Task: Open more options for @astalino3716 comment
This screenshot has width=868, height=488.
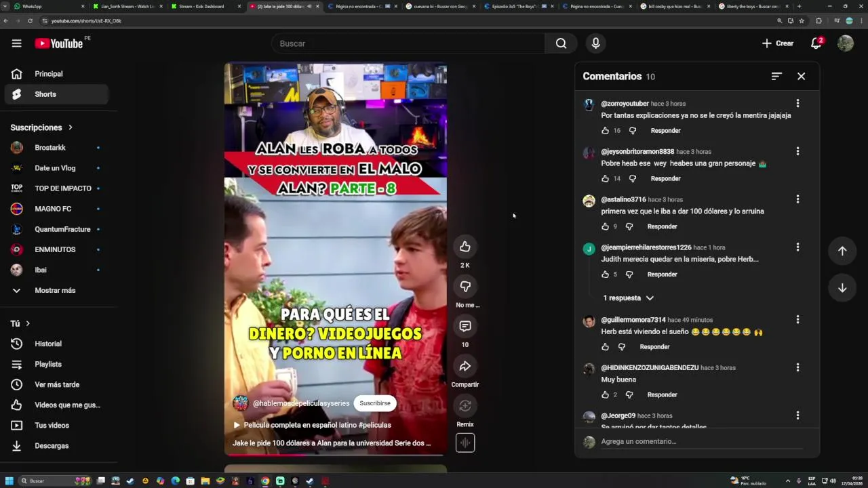Action: point(797,199)
